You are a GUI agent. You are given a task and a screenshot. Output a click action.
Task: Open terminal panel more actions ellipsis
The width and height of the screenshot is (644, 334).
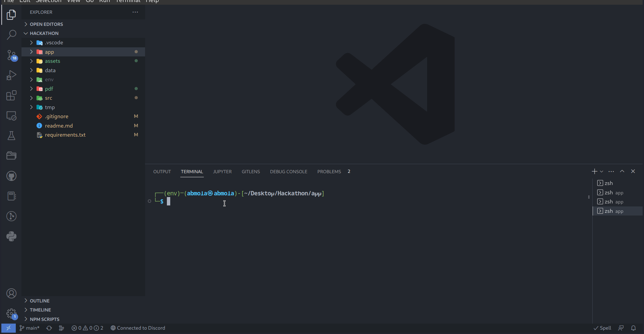611,172
